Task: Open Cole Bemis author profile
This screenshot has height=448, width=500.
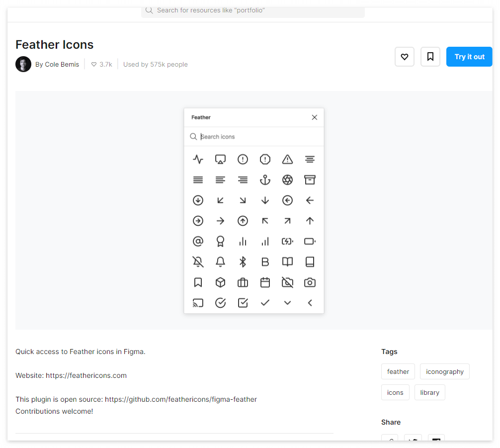Action: tap(57, 65)
